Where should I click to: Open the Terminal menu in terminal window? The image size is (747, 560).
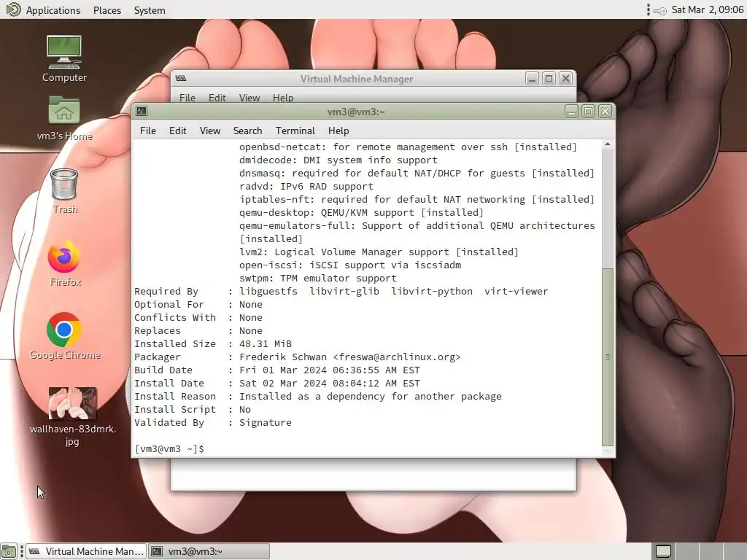click(295, 131)
